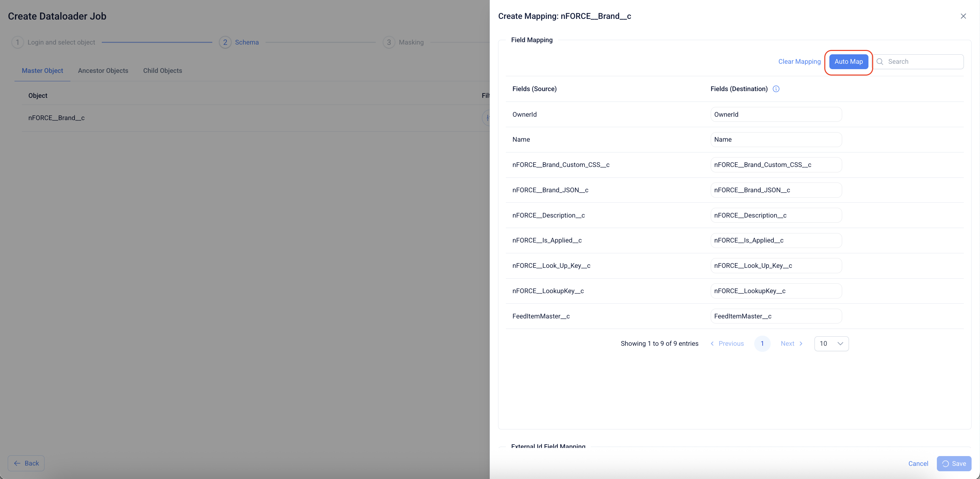Click the Clear Mapping link
The image size is (980, 479).
coord(799,62)
